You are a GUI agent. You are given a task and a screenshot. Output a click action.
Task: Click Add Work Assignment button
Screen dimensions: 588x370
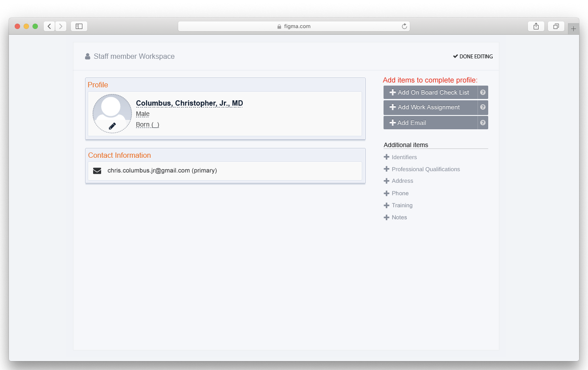coord(430,107)
